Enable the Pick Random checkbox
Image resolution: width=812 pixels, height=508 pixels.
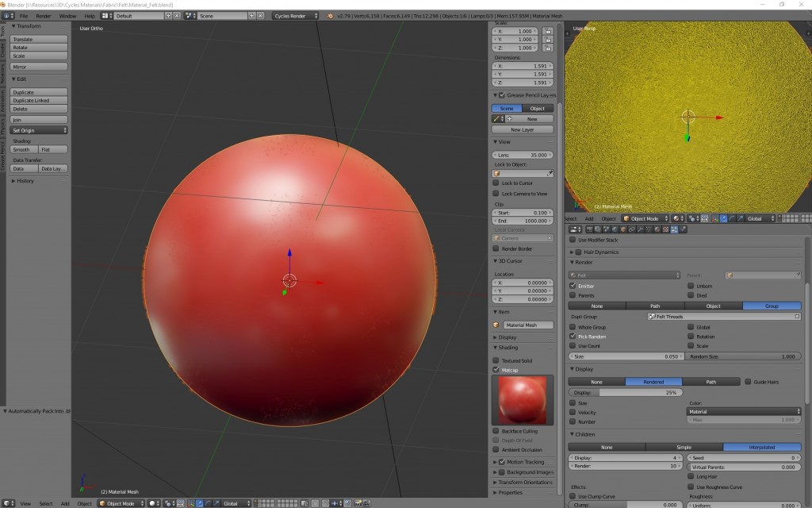click(573, 337)
